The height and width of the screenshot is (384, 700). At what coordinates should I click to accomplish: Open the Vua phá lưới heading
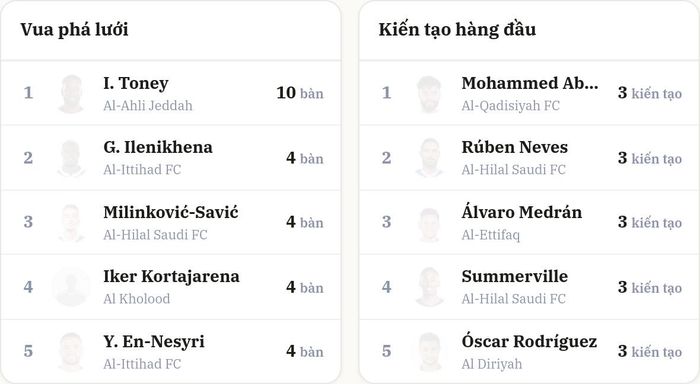coord(74,30)
